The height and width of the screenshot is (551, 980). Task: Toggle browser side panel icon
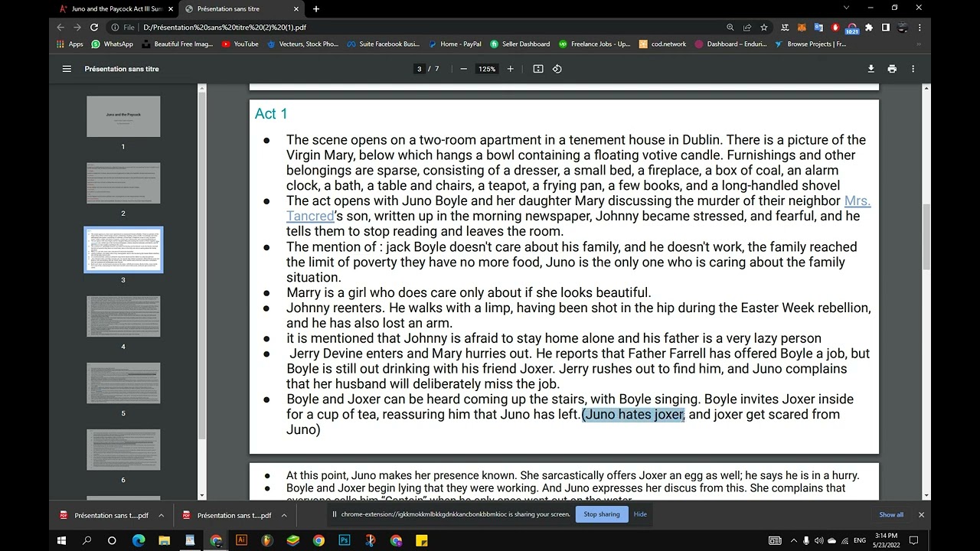(886, 27)
